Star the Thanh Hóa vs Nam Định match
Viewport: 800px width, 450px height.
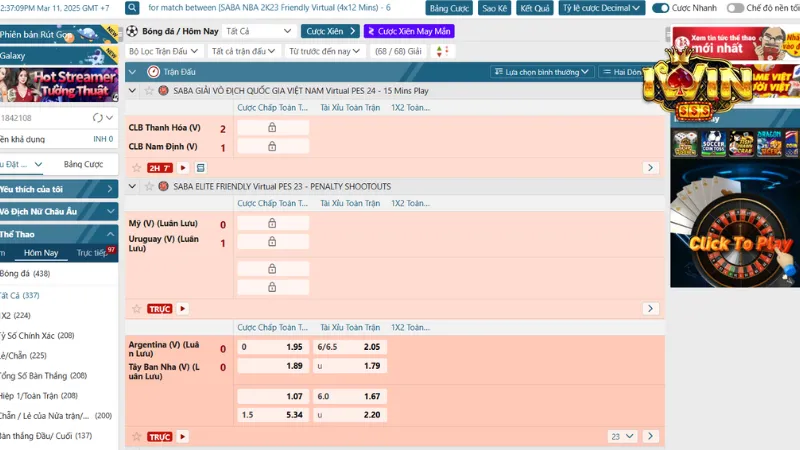pyautogui.click(x=136, y=168)
